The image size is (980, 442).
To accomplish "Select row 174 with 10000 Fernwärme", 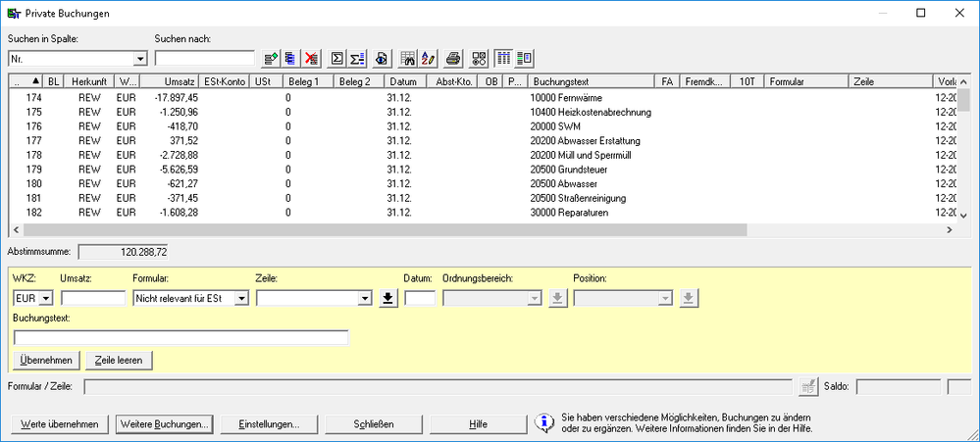I will (483, 97).
